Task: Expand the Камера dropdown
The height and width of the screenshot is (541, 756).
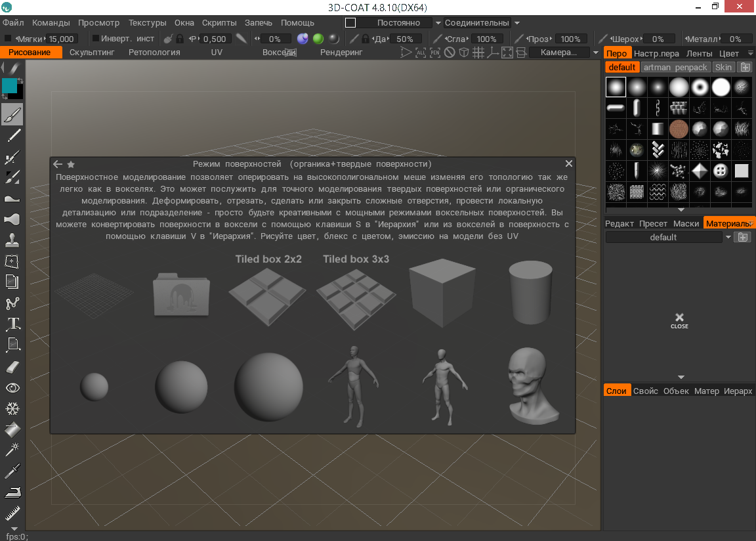Action: (x=596, y=53)
